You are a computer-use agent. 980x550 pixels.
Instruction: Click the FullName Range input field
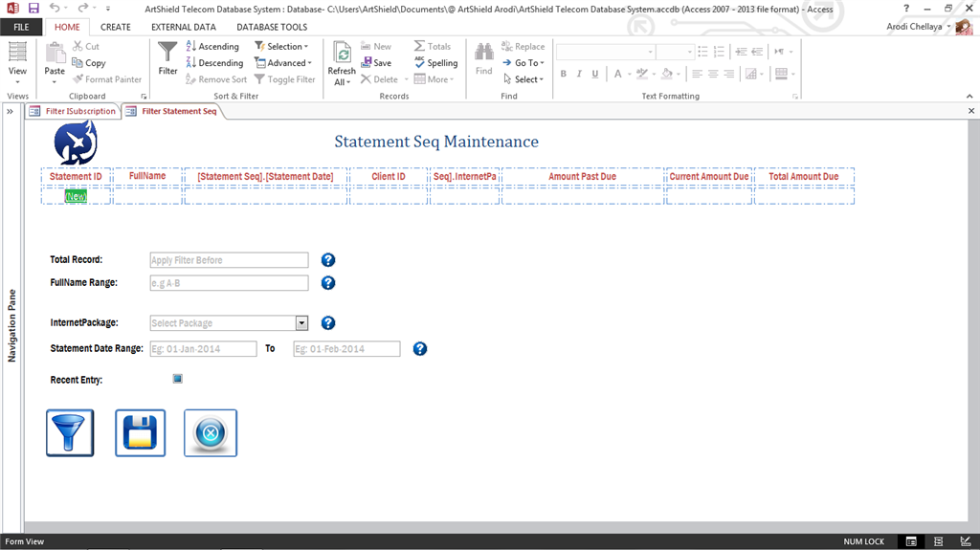(x=230, y=283)
